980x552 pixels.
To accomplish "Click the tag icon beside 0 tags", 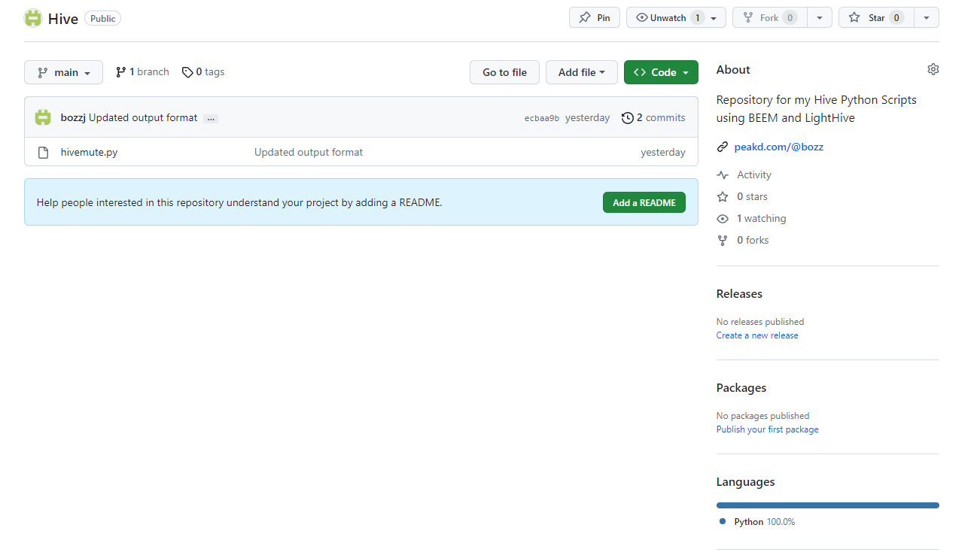I will (187, 72).
